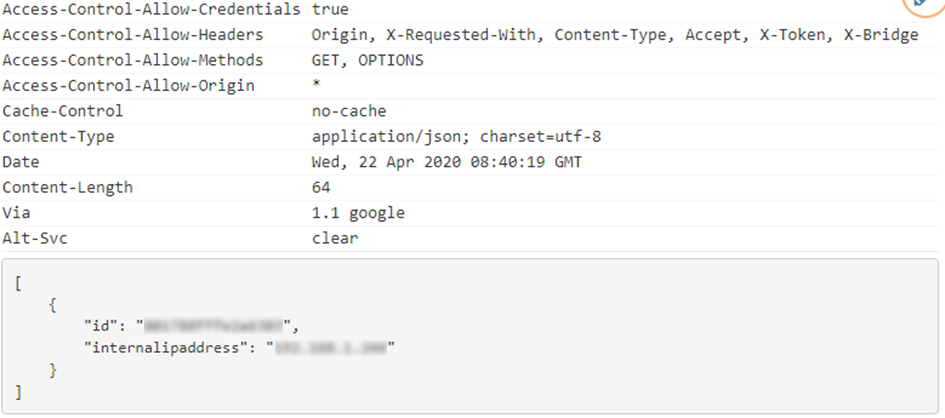This screenshot has height=418, width=945.
Task: Click the 'clear' Alt-Svc value
Action: pyautogui.click(x=335, y=237)
